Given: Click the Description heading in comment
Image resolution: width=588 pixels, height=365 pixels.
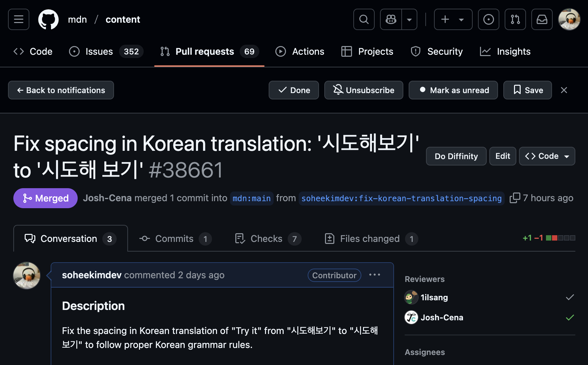Looking at the screenshot, I should [93, 306].
